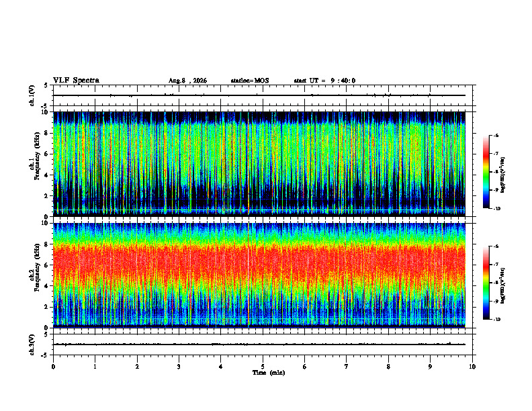This screenshot has width=532, height=411.
Task: Click time axis tick label "0"
Action: 53,367
